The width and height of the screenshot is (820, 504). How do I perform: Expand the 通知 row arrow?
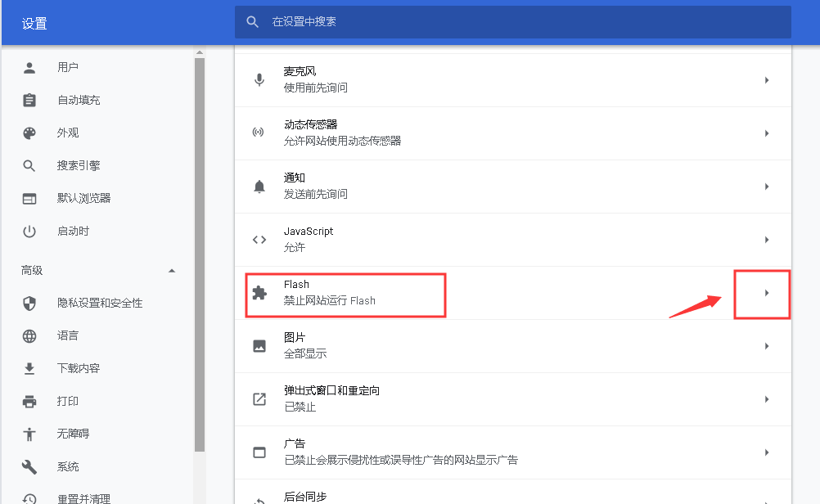[767, 187]
